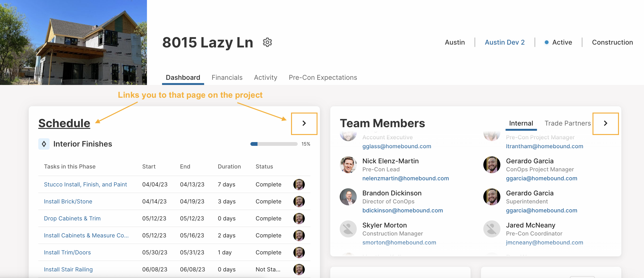The height and width of the screenshot is (278, 644).
Task: Click assignee avatar on Install Stair Railing row
Action: point(299,270)
